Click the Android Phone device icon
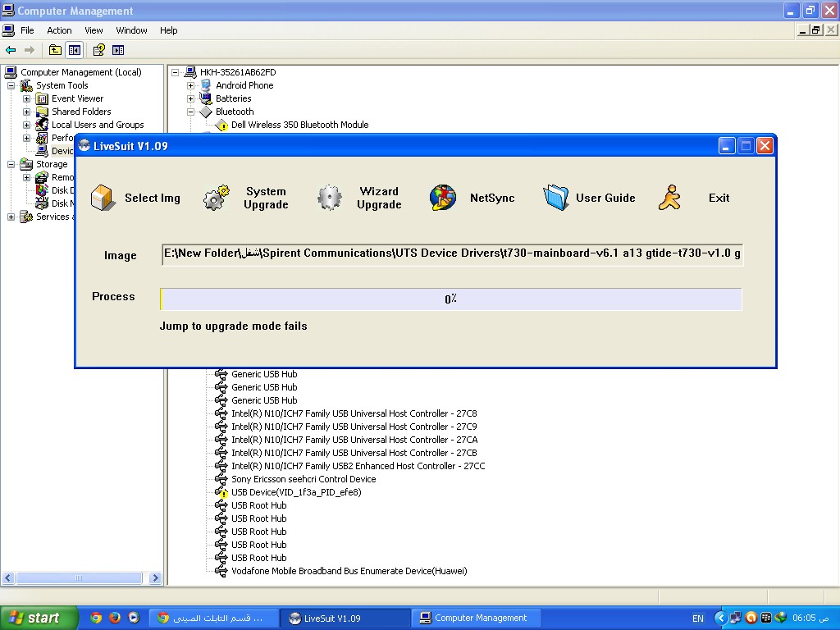840x630 pixels. [x=206, y=85]
